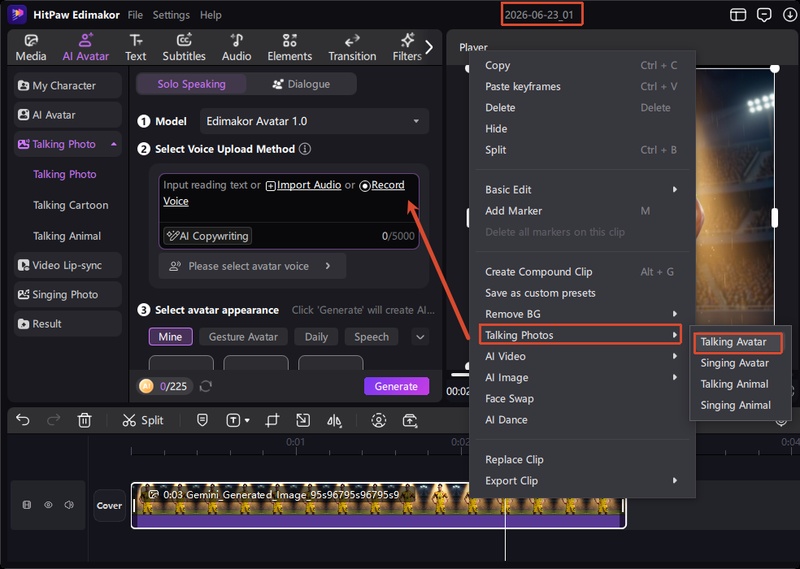Expand AI Image submenu

tap(581, 378)
